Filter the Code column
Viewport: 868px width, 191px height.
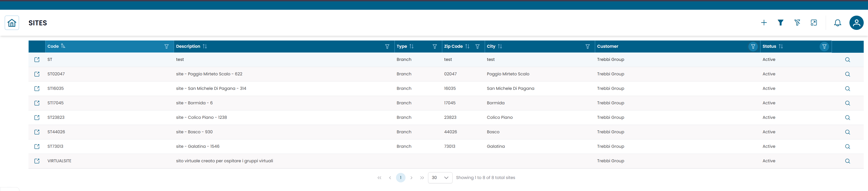[166, 47]
